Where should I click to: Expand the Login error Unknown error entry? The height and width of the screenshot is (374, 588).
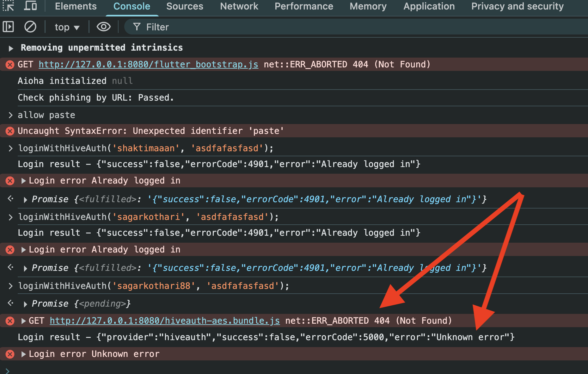(x=23, y=354)
